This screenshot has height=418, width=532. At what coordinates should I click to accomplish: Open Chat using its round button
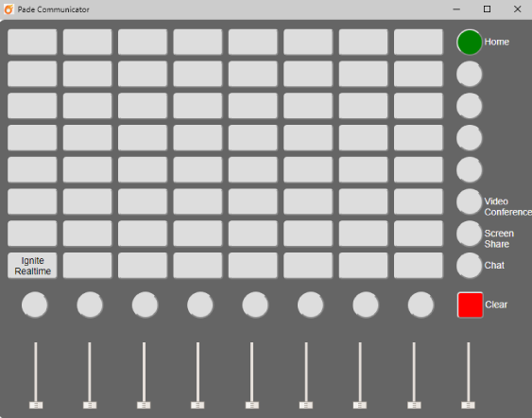pyautogui.click(x=470, y=266)
